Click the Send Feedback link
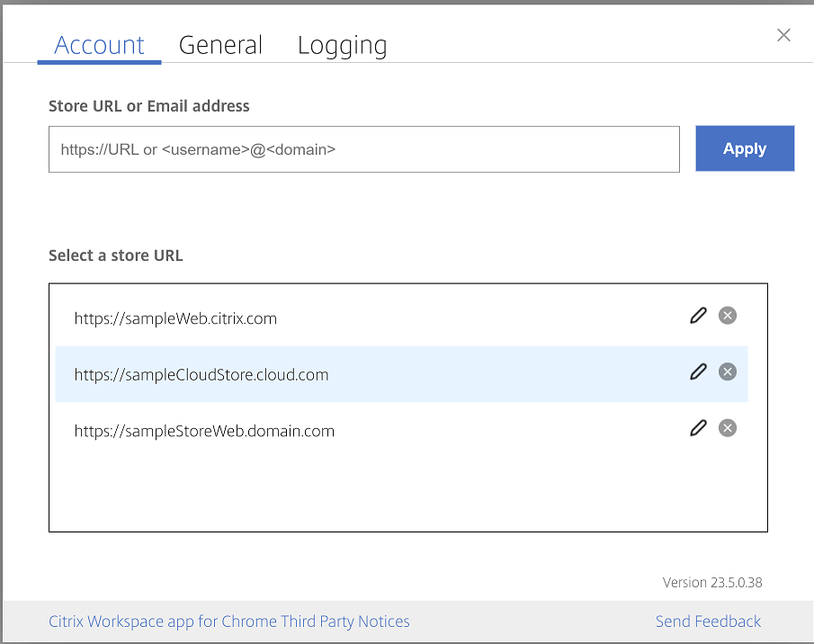814x644 pixels. [708, 622]
